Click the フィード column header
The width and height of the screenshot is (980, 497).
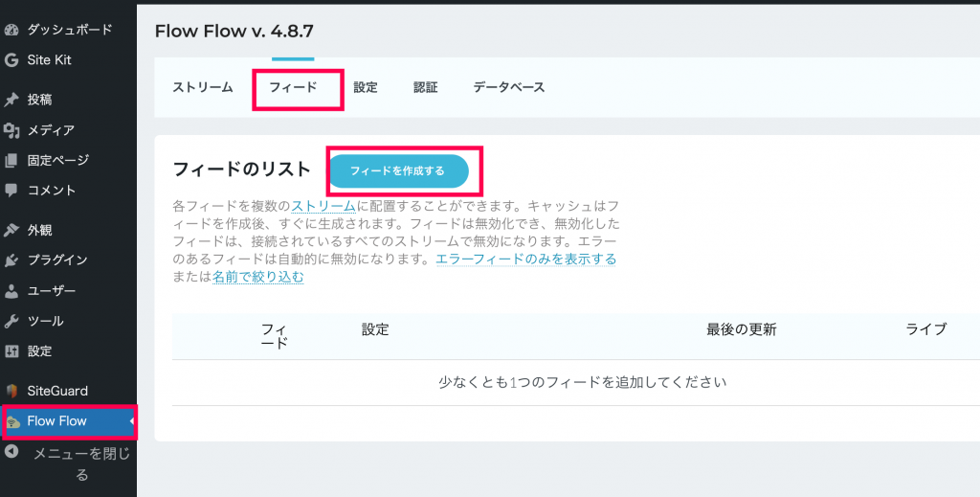point(275,336)
